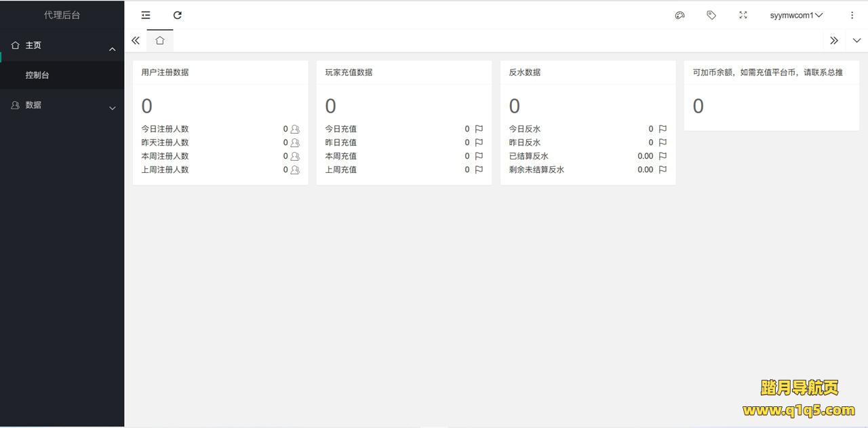Screen dimensions: 868x428
Task: Select the home tab
Action: coord(160,41)
